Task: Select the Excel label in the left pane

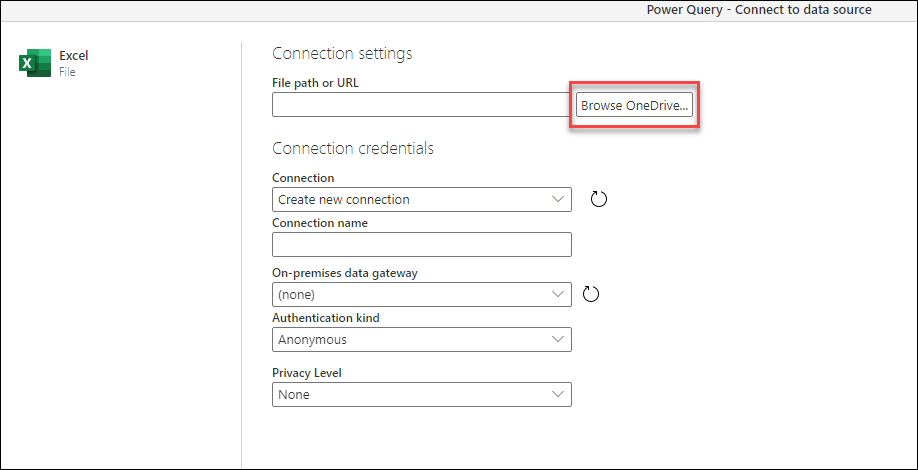Action: pyautogui.click(x=74, y=56)
